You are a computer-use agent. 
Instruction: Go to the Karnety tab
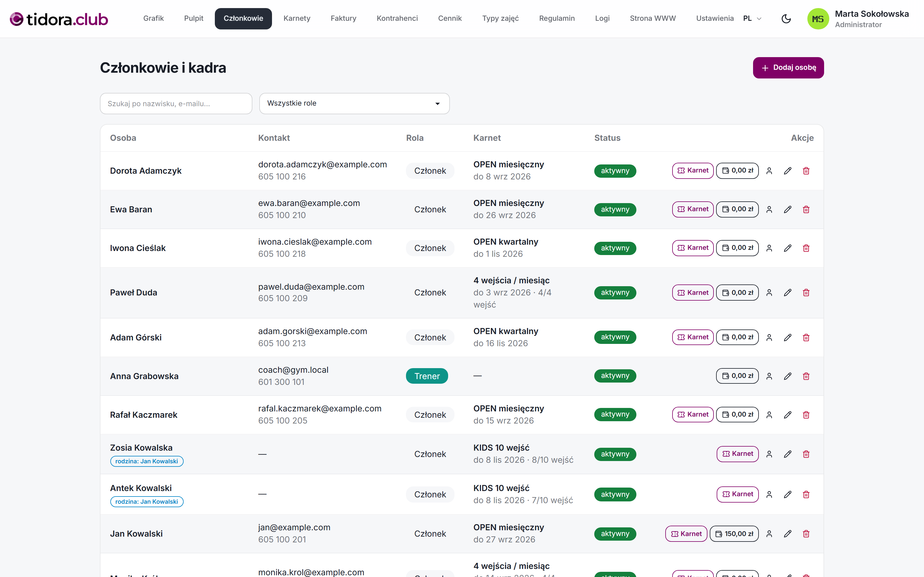click(x=297, y=18)
